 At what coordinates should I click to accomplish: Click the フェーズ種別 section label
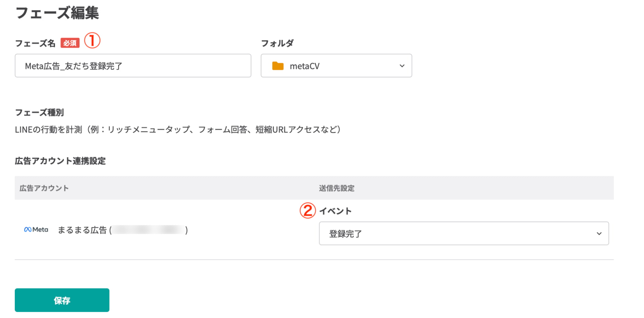pyautogui.click(x=40, y=112)
